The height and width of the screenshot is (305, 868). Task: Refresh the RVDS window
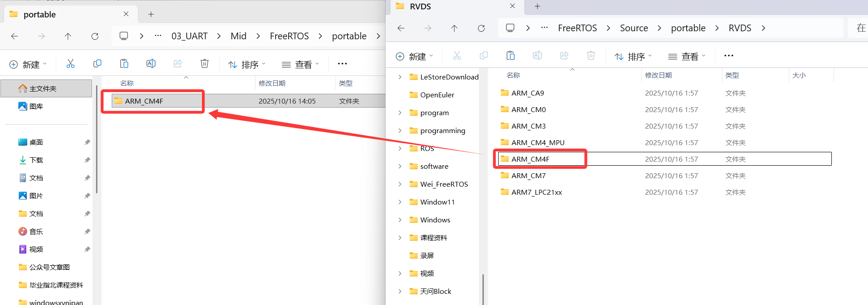pyautogui.click(x=481, y=28)
